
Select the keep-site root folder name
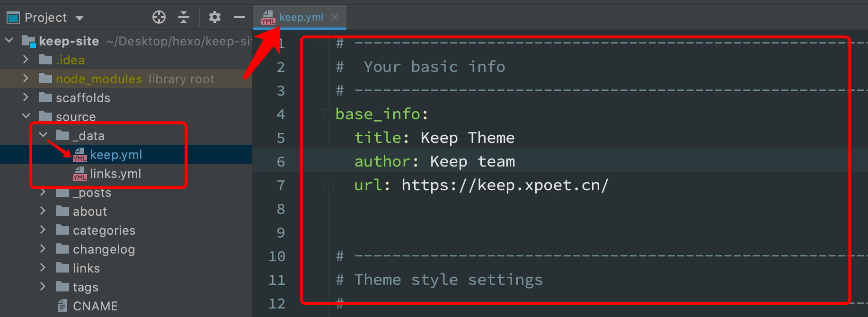point(69,41)
